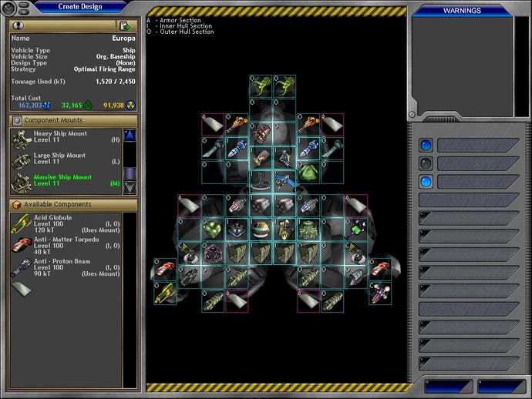The height and width of the screenshot is (399, 532).
Task: Pick the Anti-Matter Torpedo component
Action: (21, 246)
